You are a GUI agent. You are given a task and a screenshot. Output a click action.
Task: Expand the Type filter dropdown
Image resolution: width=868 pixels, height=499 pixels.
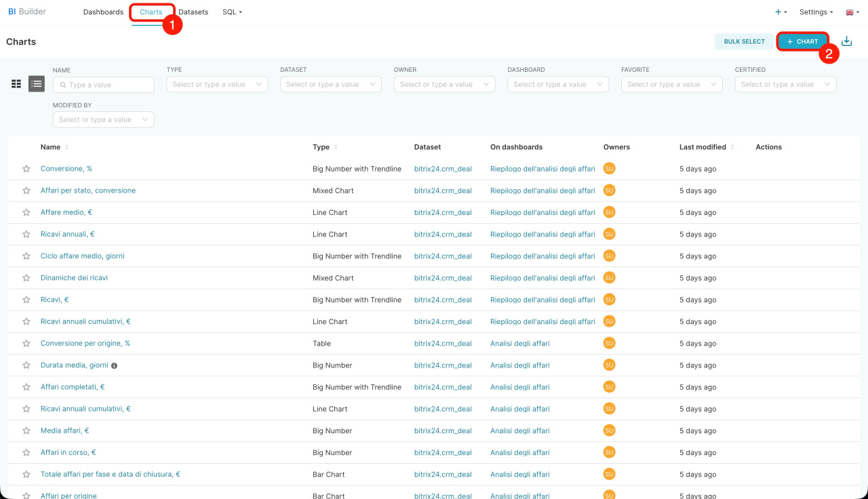point(217,84)
